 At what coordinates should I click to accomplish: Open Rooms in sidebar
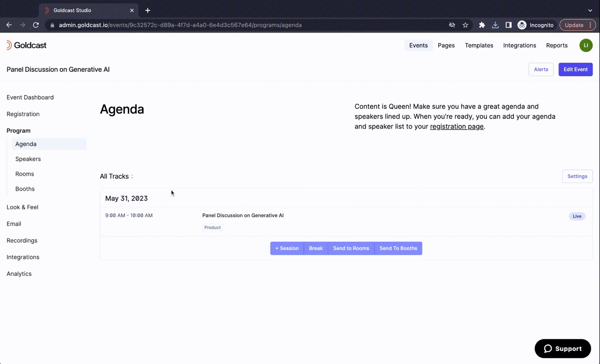25,174
